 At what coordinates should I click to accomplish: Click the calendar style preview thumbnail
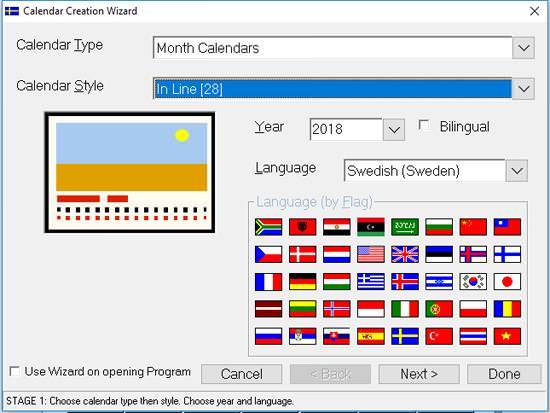[130, 172]
